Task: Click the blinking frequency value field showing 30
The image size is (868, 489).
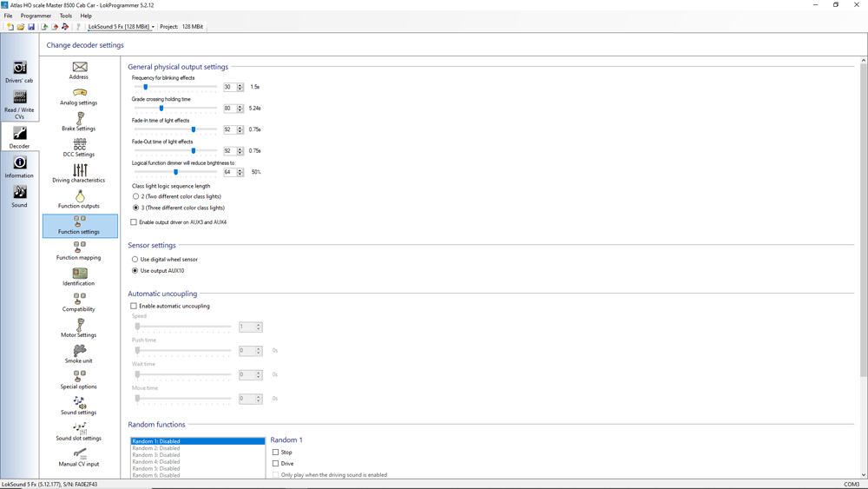Action: pos(230,87)
